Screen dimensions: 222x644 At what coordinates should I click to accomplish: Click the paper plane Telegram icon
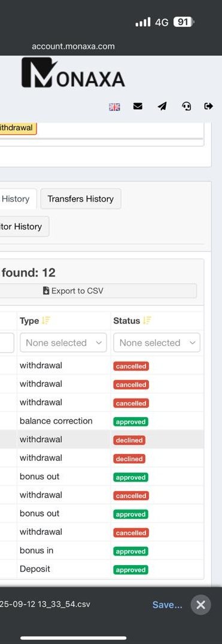pos(162,106)
